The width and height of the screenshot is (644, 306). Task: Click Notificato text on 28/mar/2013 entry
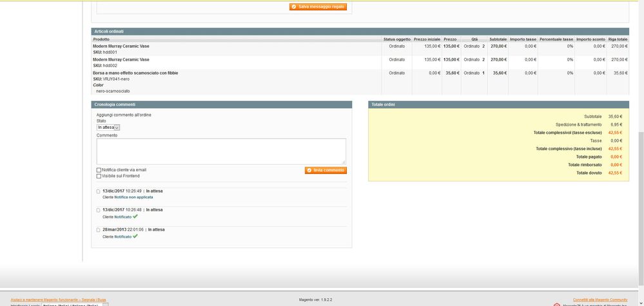(122, 236)
